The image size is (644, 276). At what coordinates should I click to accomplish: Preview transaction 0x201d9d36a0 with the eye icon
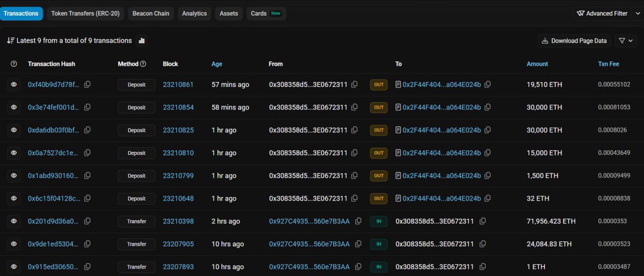tap(14, 221)
